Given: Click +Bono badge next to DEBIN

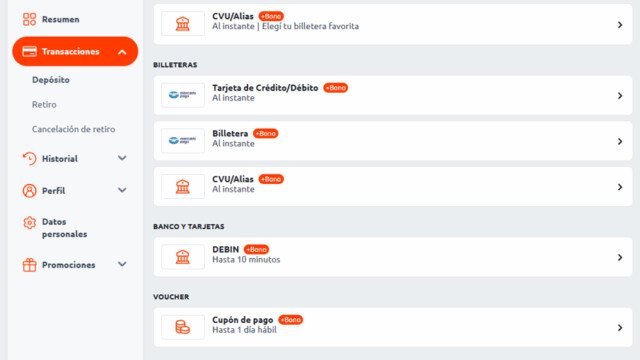Looking at the screenshot, I should point(256,249).
